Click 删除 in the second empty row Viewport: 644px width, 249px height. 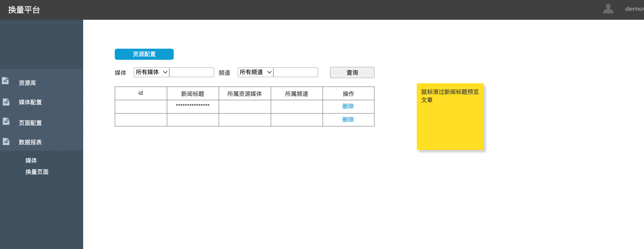(x=348, y=120)
